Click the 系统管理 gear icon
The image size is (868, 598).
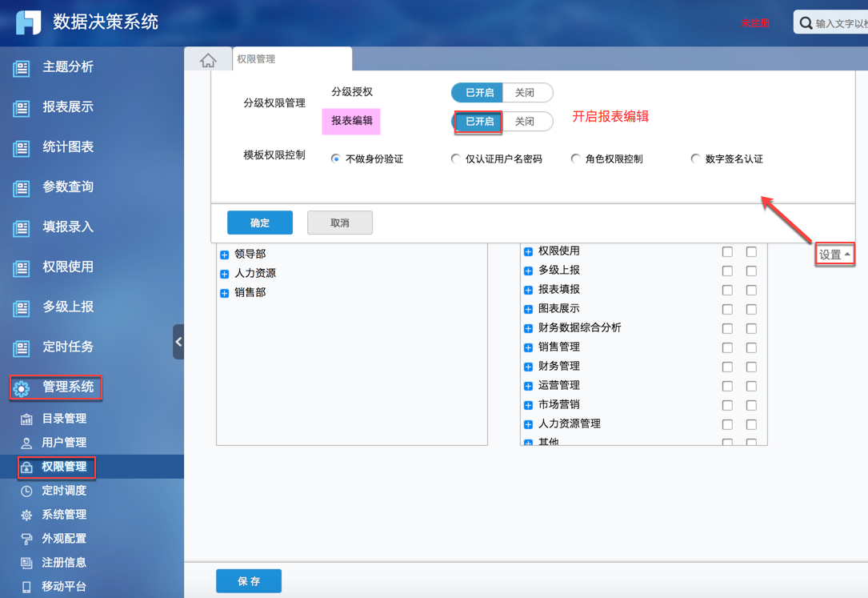point(26,515)
